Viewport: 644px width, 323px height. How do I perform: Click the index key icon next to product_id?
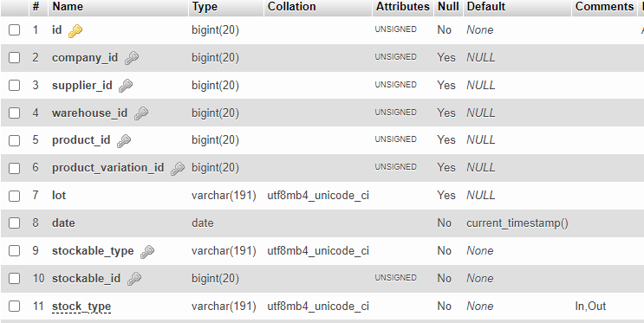(x=124, y=141)
